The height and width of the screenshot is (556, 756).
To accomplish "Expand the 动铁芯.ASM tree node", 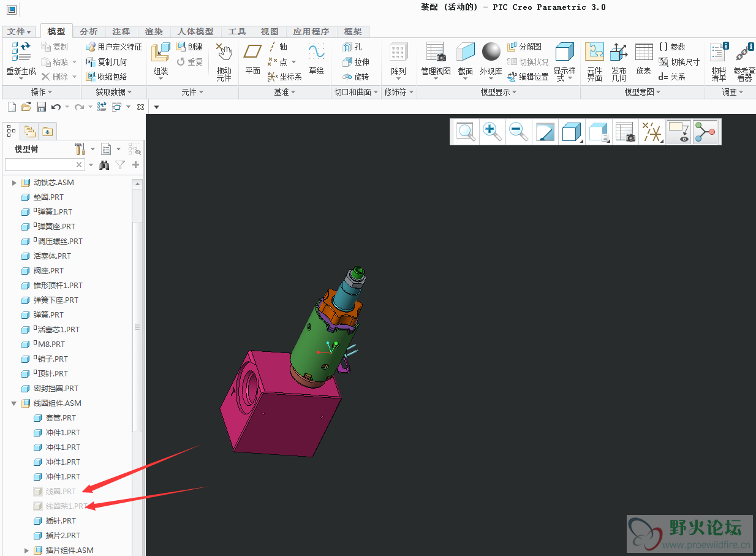I will coord(14,183).
